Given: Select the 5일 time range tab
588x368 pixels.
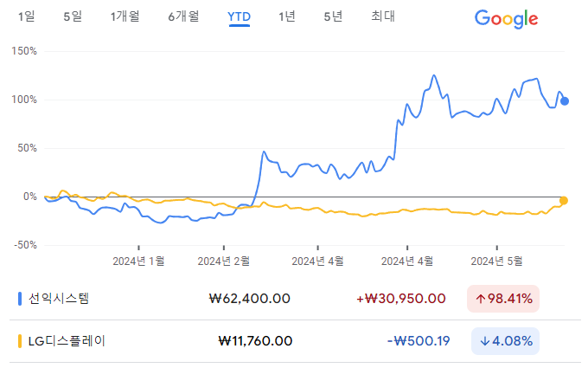Looking at the screenshot, I should pyautogui.click(x=73, y=16).
